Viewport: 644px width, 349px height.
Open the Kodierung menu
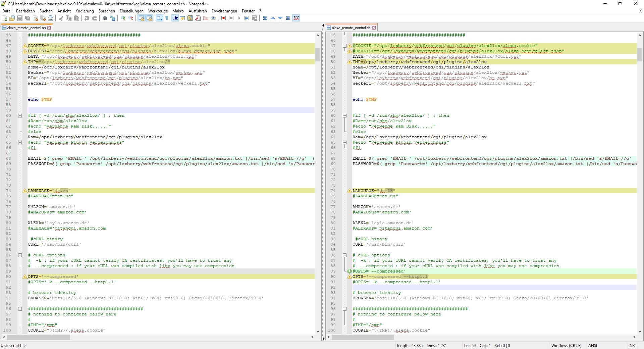click(85, 11)
